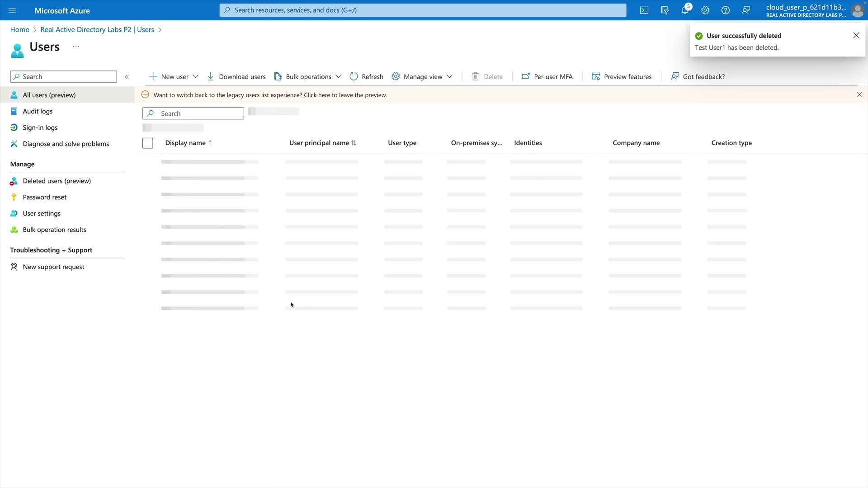Open the hamburger portal menu

point(12,10)
